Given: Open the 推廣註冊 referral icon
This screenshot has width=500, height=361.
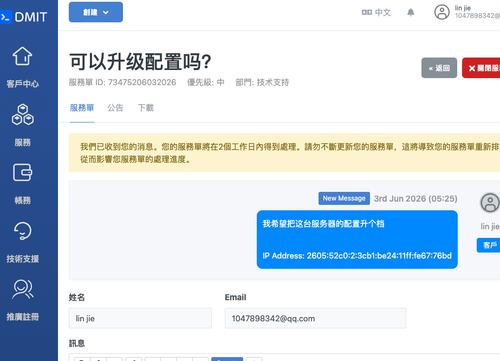Looking at the screenshot, I should [x=22, y=289].
